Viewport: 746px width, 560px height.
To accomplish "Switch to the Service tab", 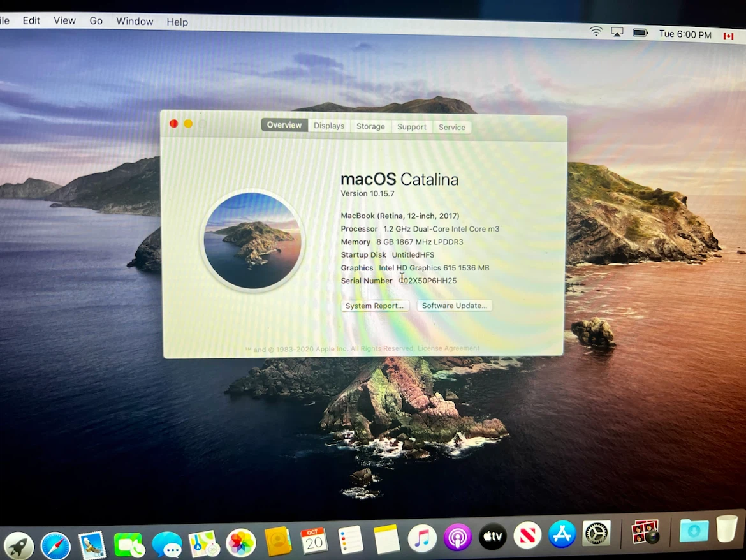I will point(452,127).
